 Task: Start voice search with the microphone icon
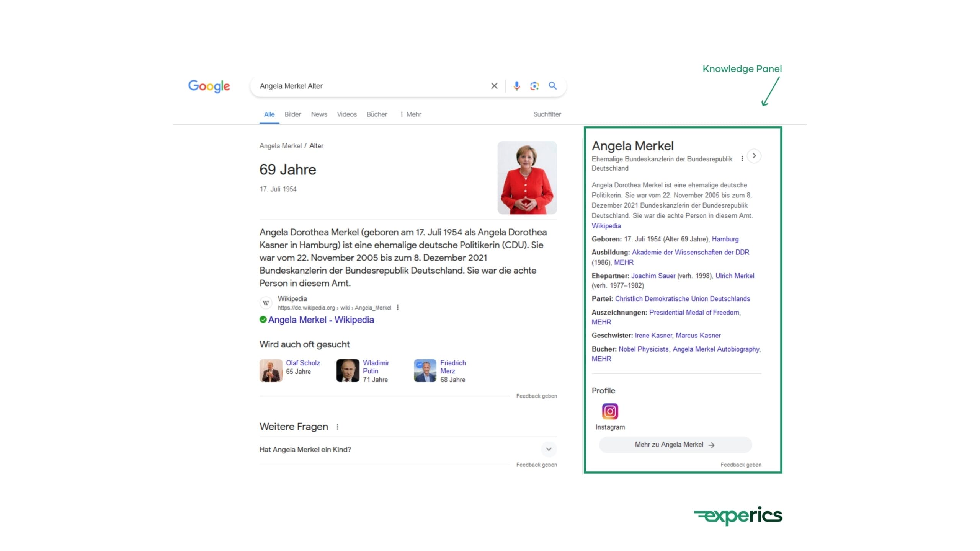[x=516, y=86]
